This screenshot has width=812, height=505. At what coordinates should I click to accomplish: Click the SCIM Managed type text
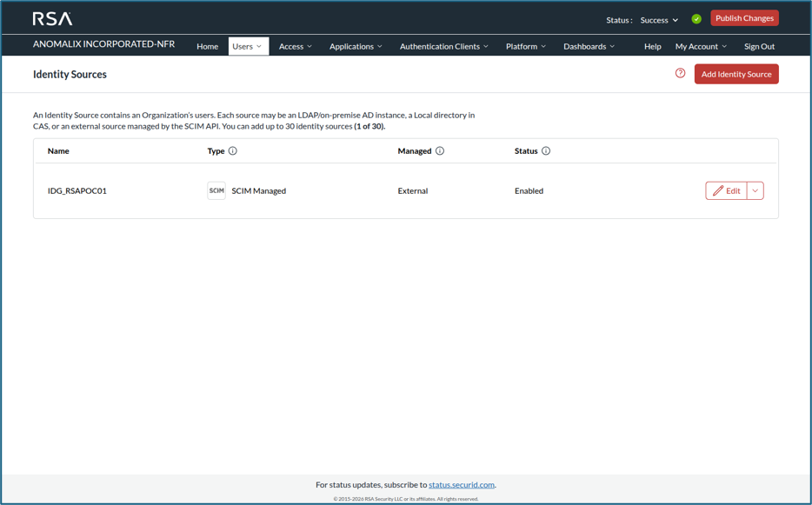[258, 190]
